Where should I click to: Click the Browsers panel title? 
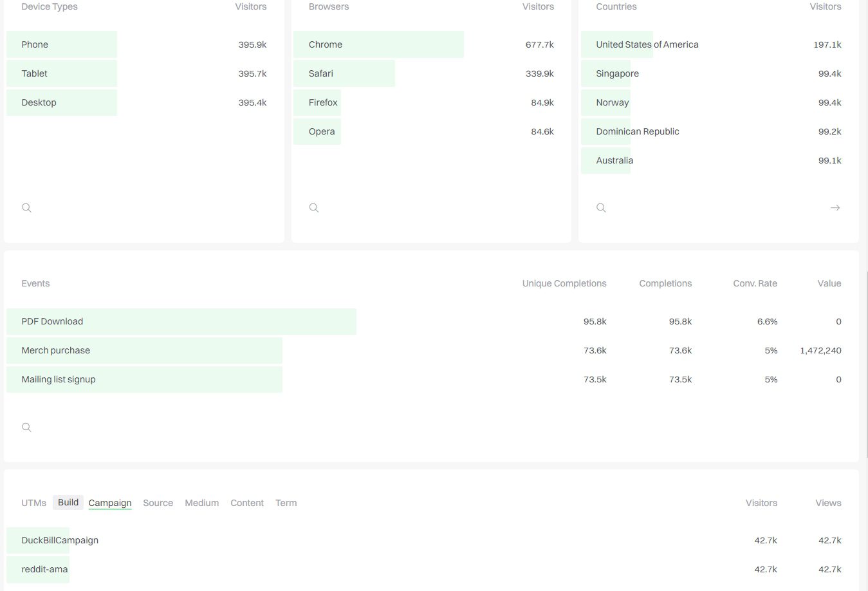click(x=329, y=6)
